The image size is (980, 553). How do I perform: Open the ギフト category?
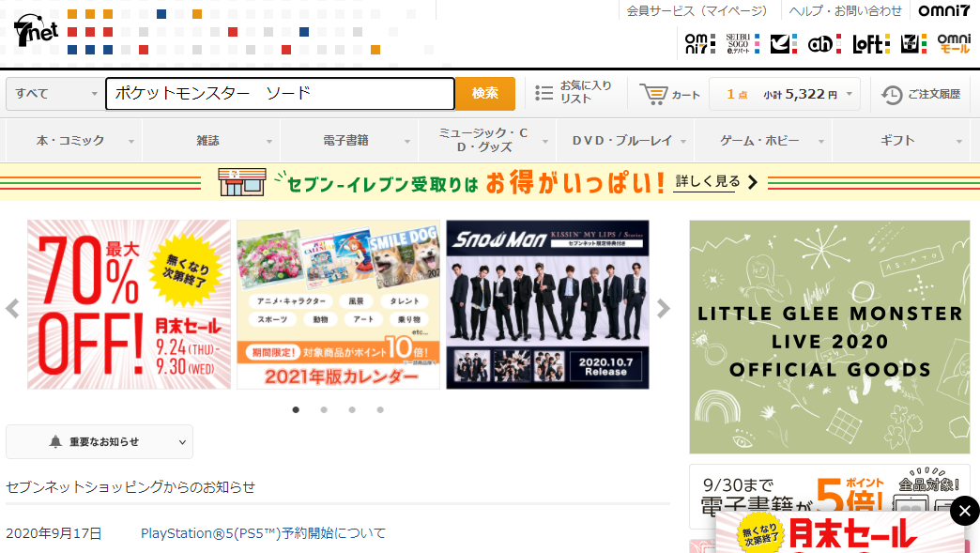coord(897,141)
